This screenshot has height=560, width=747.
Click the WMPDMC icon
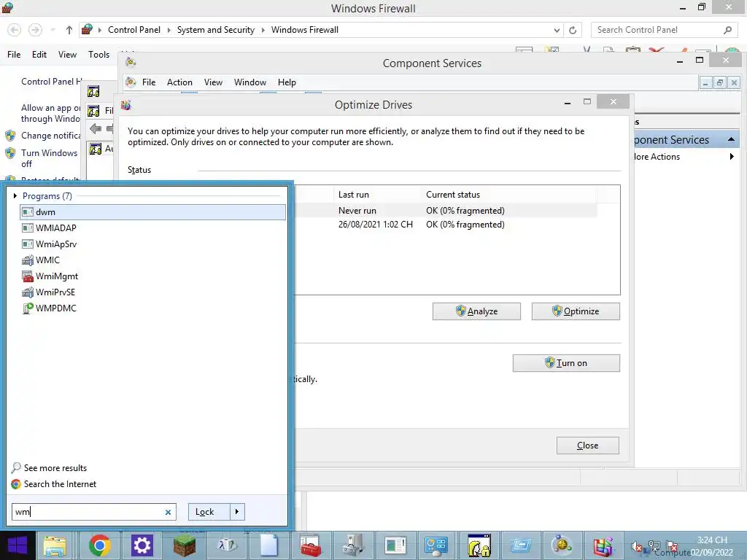[x=28, y=308]
